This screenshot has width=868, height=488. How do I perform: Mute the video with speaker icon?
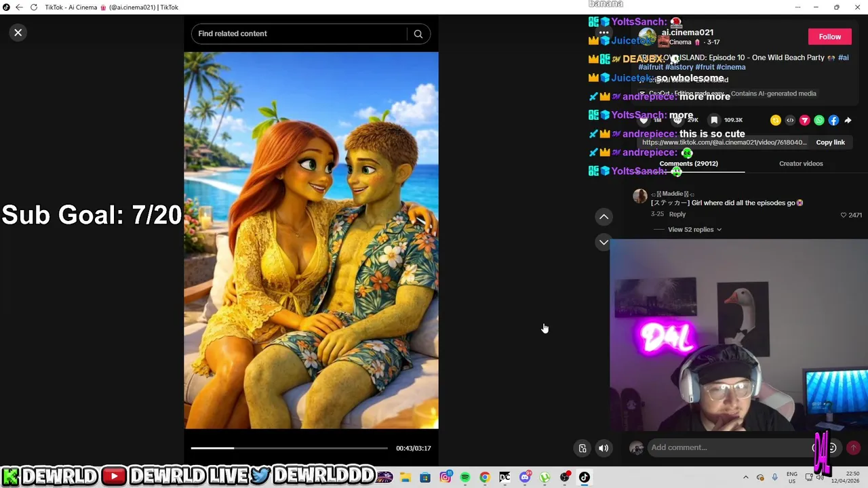click(x=604, y=448)
